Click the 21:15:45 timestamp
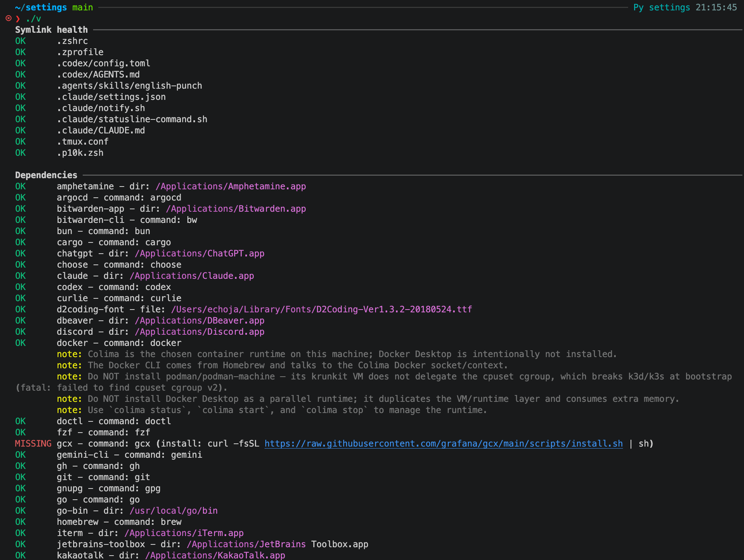The width and height of the screenshot is (744, 560). tap(716, 8)
